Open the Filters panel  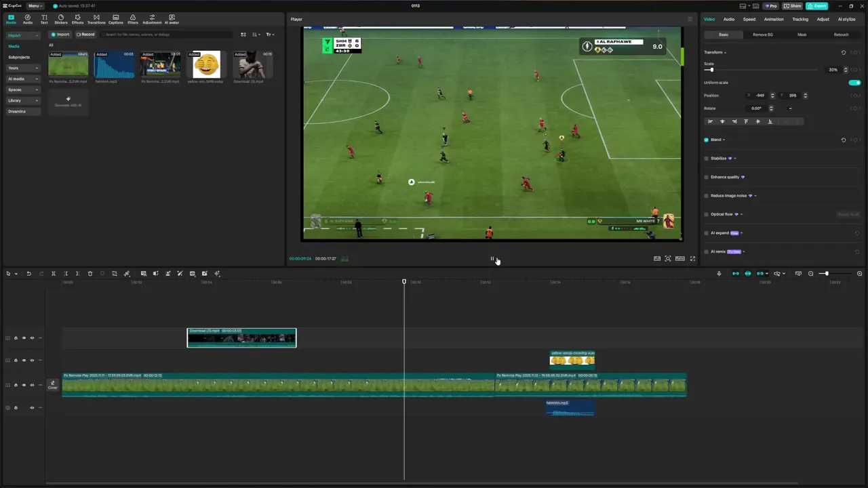tap(133, 19)
